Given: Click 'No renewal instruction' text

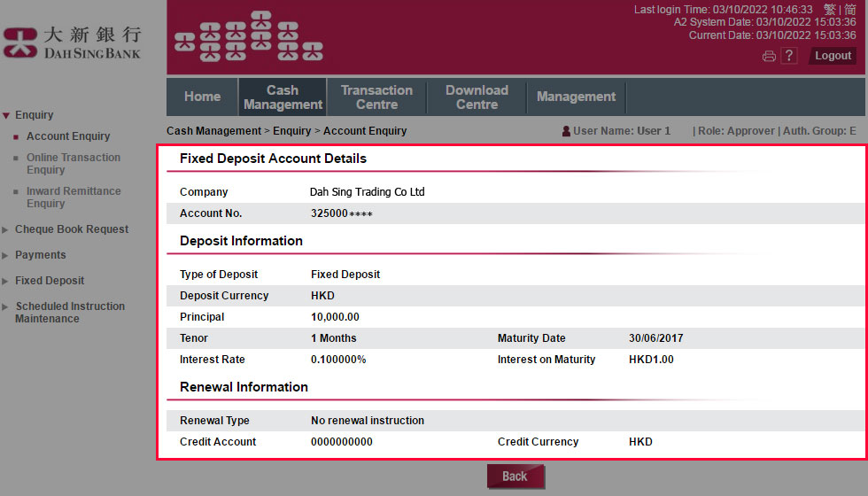Looking at the screenshot, I should pyautogui.click(x=368, y=421).
